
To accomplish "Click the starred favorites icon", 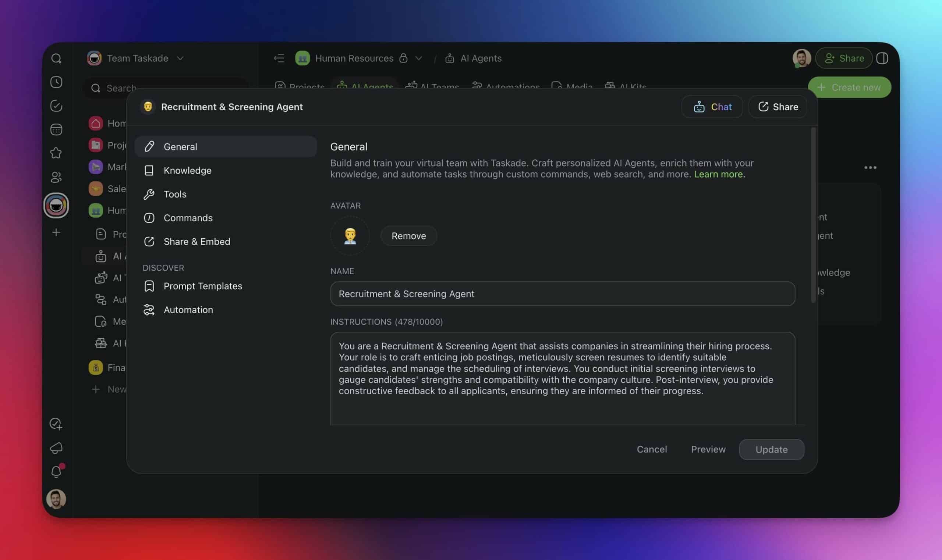I will [56, 153].
